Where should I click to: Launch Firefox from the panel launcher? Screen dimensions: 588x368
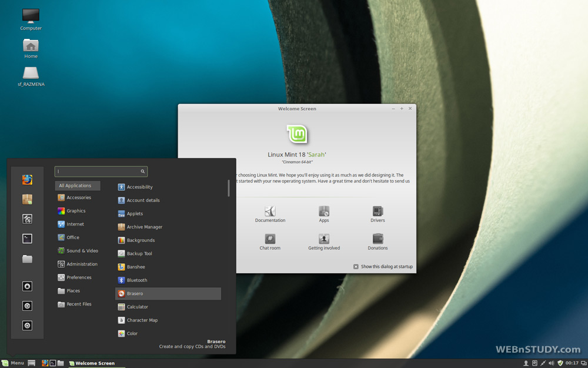45,363
